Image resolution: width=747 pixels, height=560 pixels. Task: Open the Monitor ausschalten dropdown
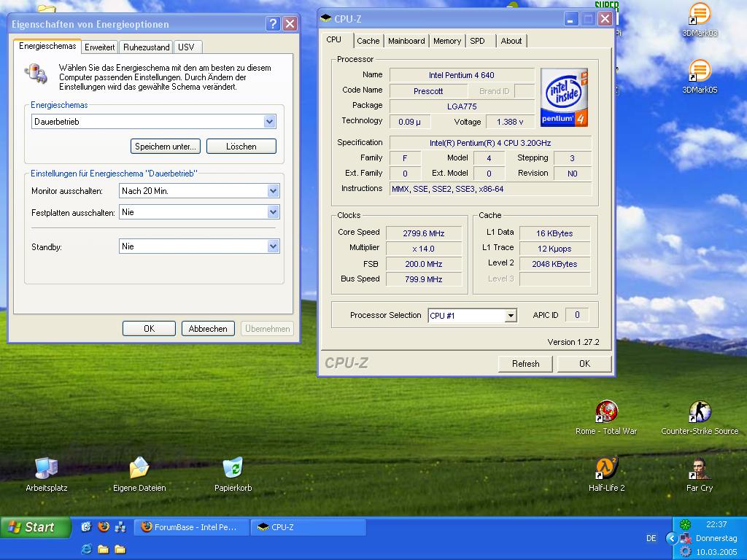pos(273,191)
